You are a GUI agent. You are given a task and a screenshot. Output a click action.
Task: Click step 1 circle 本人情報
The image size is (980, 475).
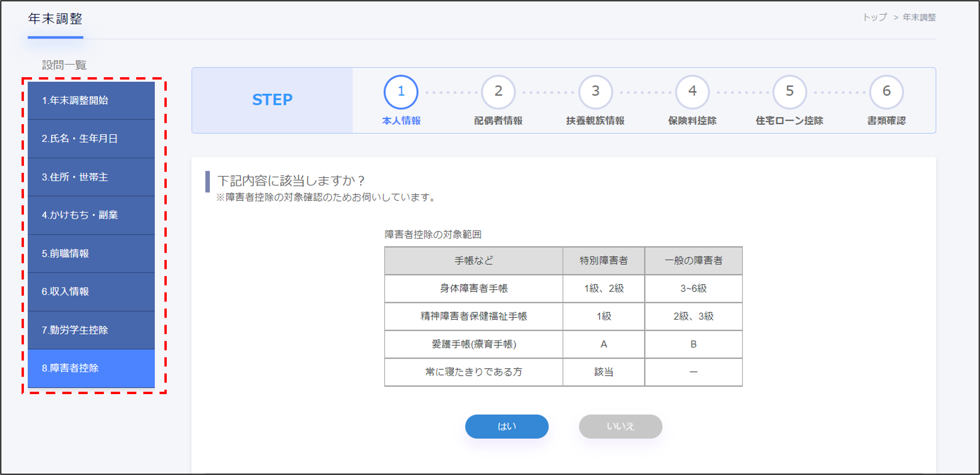(x=401, y=92)
